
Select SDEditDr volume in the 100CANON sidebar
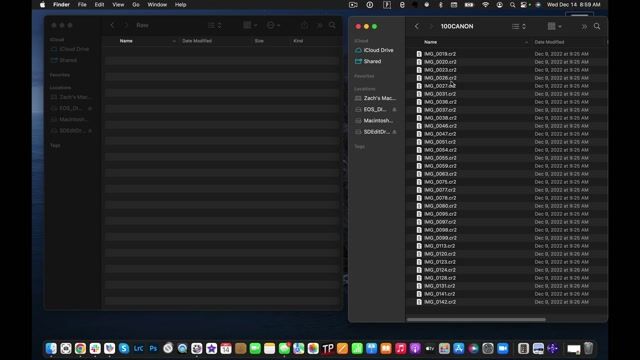[372, 132]
